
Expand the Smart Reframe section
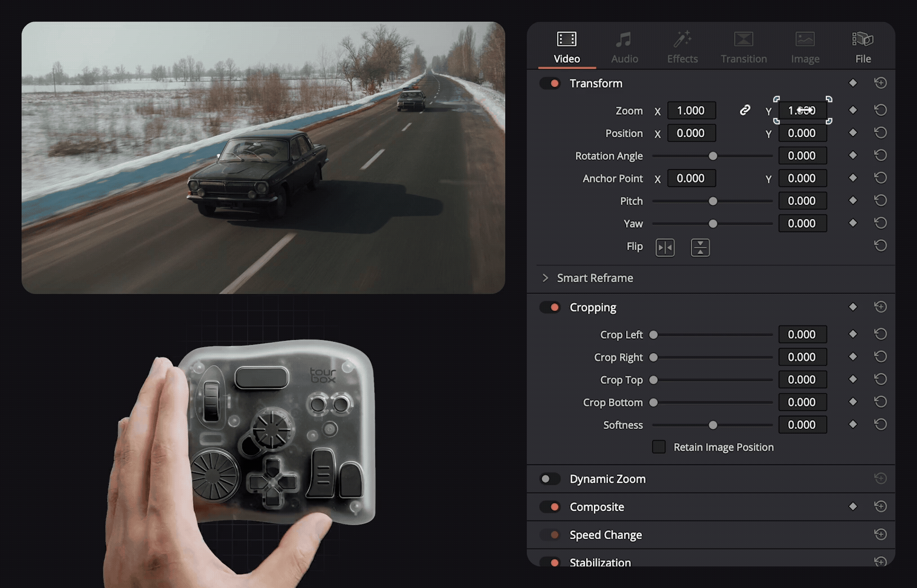click(x=545, y=278)
